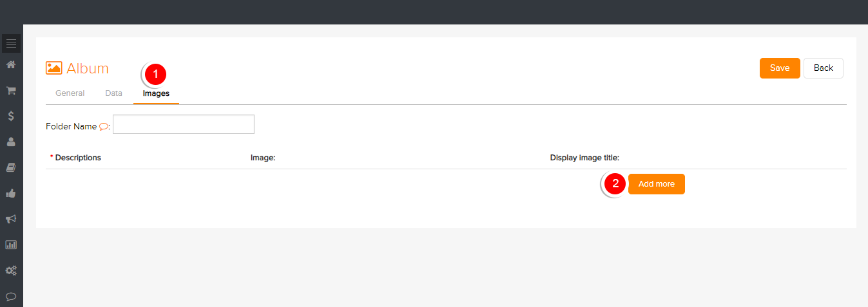Open the thumbs-up sidebar icon
This screenshot has width=868, height=307.
click(x=11, y=193)
